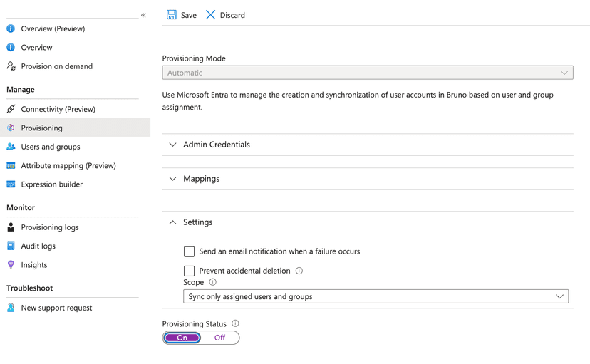The width and height of the screenshot is (590, 364).
Task: Click the Overview info icon
Action: 11,48
